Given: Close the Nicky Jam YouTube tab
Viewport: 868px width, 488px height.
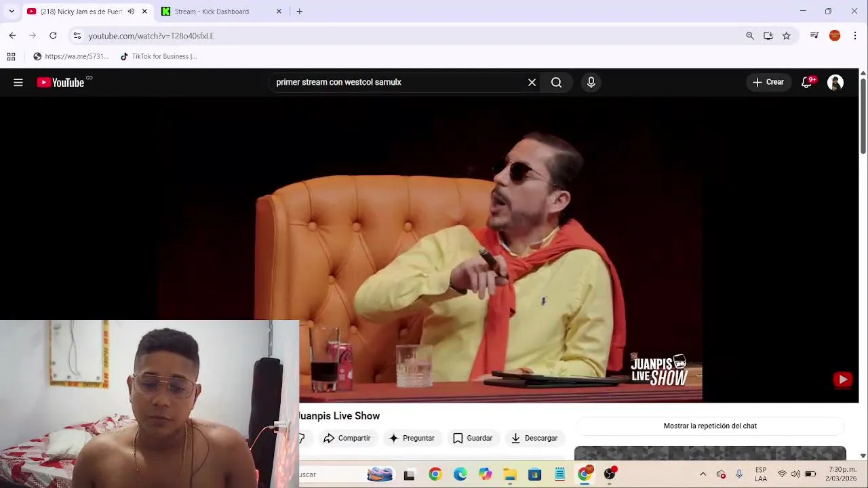Looking at the screenshot, I should pyautogui.click(x=144, y=12).
